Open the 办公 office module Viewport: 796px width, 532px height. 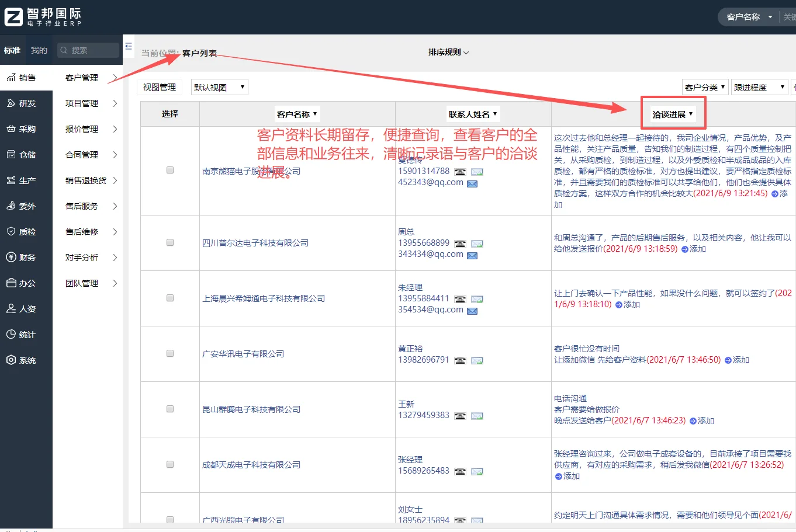(26, 283)
